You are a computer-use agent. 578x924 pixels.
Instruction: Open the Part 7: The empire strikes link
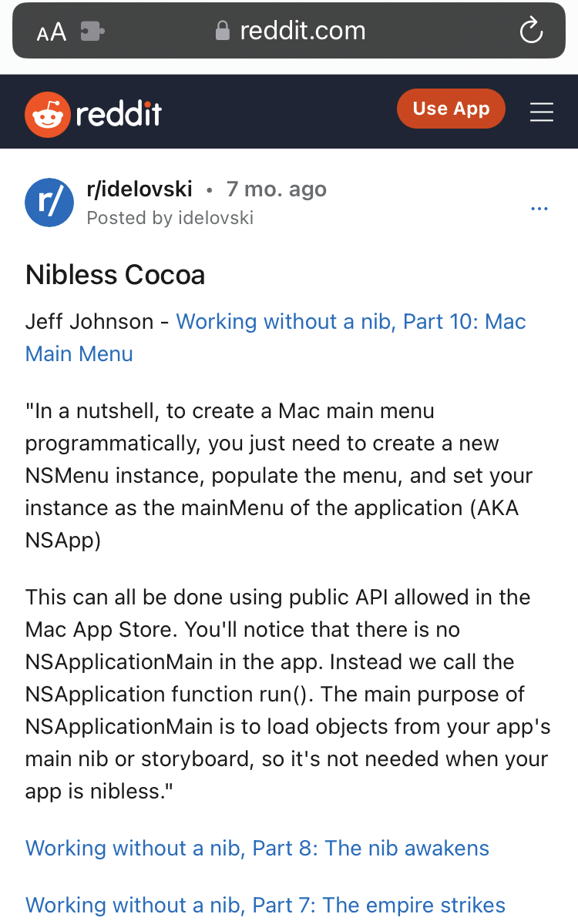(265, 905)
